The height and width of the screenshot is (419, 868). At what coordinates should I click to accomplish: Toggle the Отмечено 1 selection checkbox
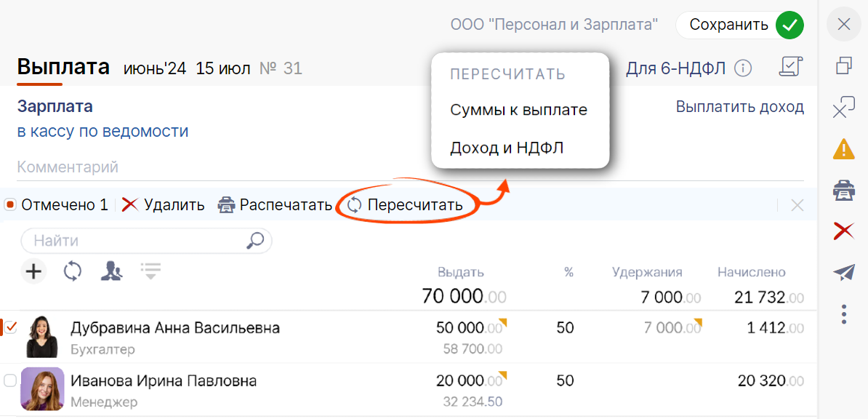point(10,205)
